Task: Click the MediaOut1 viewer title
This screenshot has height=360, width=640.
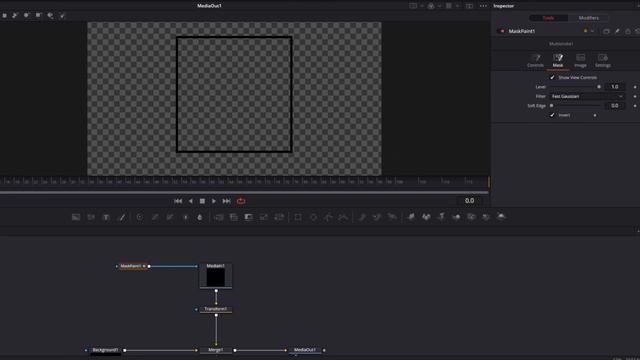Action: click(209, 6)
